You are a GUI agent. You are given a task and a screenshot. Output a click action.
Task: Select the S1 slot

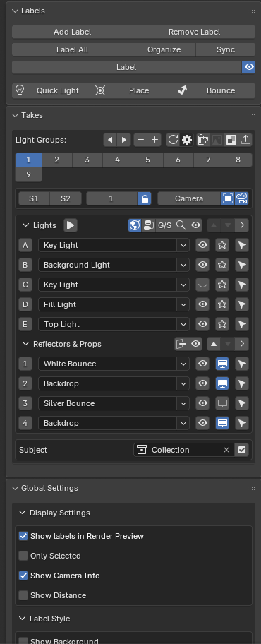[34, 199]
